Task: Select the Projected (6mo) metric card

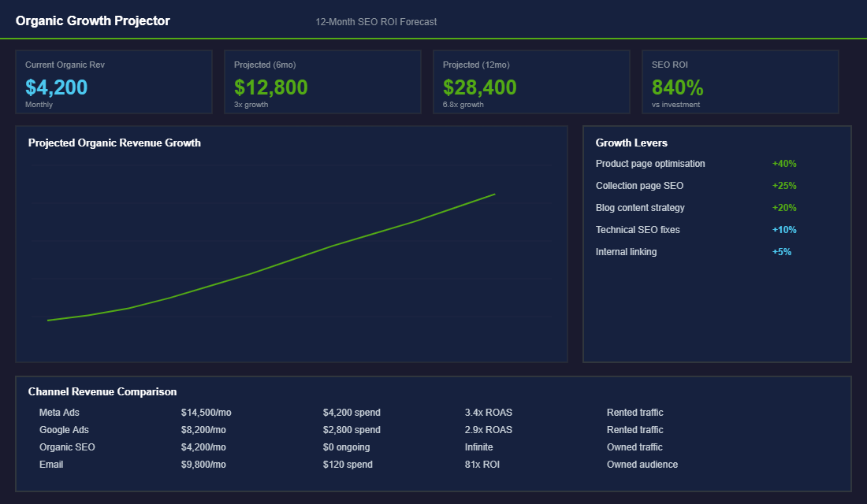Action: click(322, 81)
